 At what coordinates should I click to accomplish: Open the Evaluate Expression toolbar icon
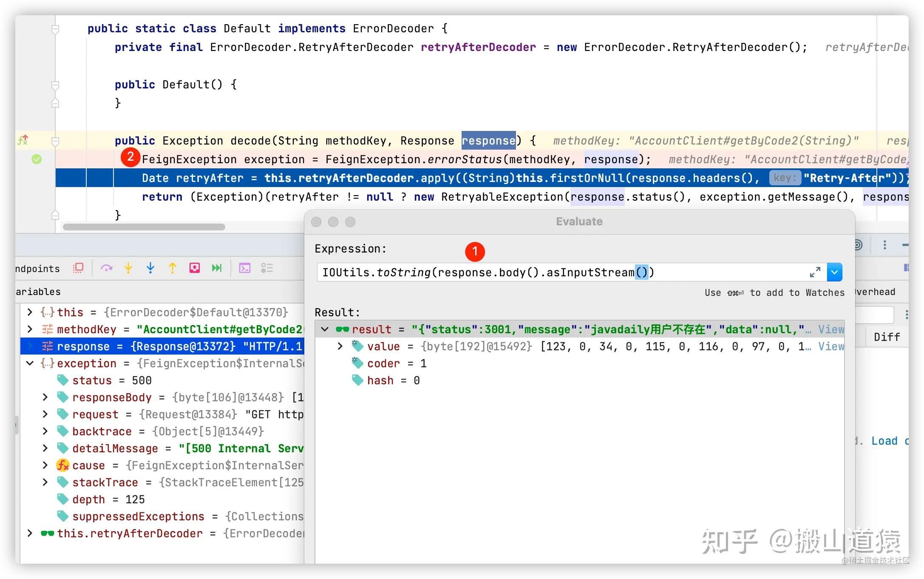245,268
